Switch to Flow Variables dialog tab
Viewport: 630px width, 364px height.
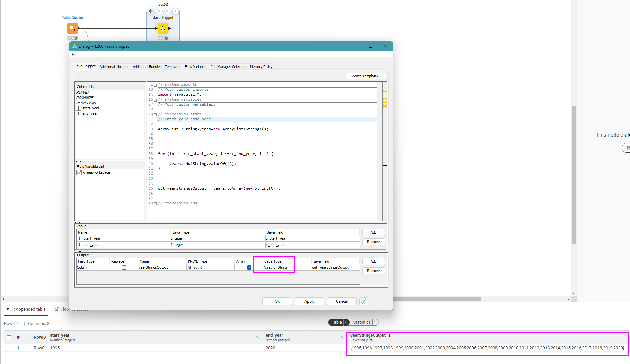click(x=196, y=67)
